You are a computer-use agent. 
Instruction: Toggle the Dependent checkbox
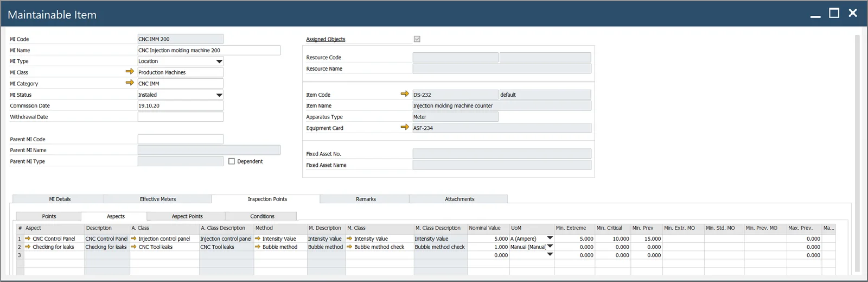[x=232, y=161]
